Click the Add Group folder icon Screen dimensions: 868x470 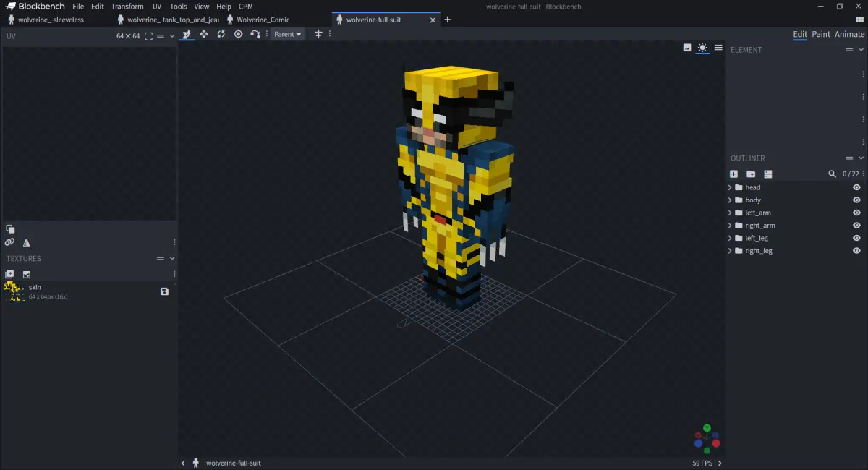751,174
